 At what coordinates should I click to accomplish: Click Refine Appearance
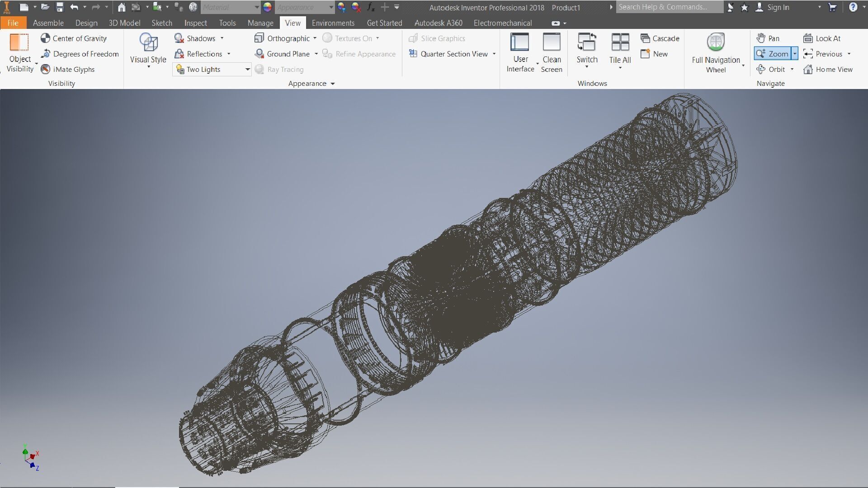(x=359, y=54)
